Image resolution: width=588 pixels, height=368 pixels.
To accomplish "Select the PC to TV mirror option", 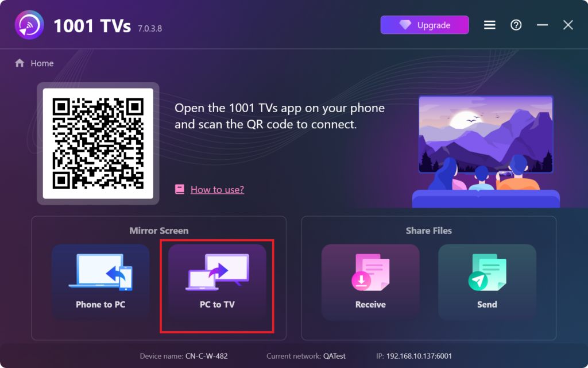I will tap(217, 282).
